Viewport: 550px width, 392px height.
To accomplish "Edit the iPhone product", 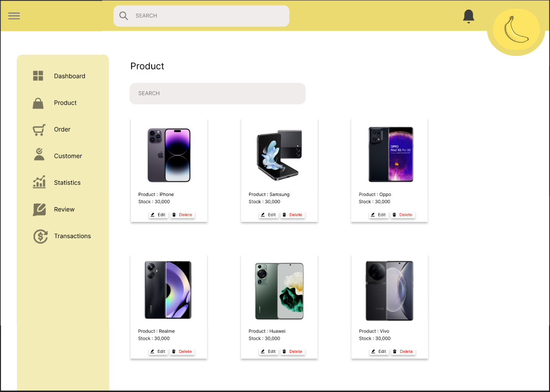I will [158, 214].
